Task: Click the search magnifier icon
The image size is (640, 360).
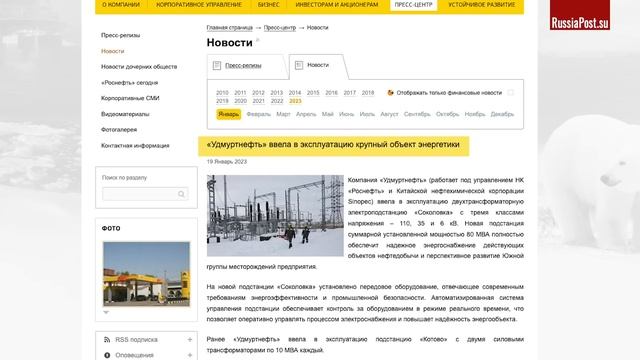Action: click(181, 194)
